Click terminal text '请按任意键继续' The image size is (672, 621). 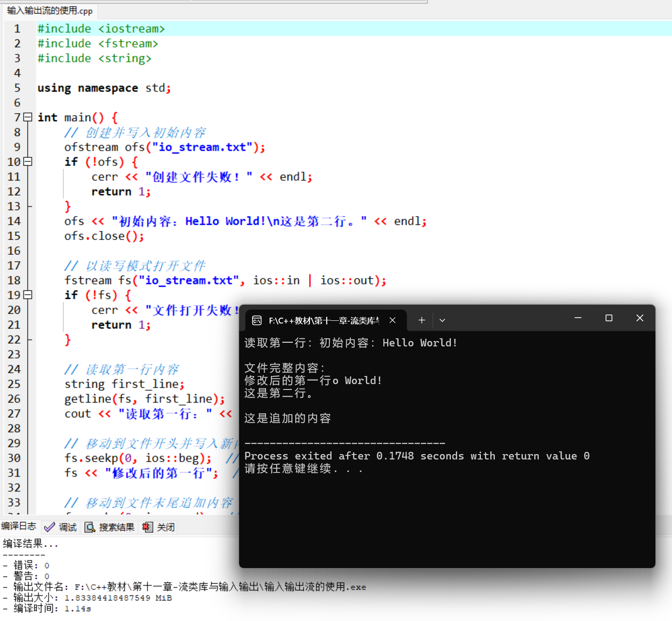click(288, 468)
